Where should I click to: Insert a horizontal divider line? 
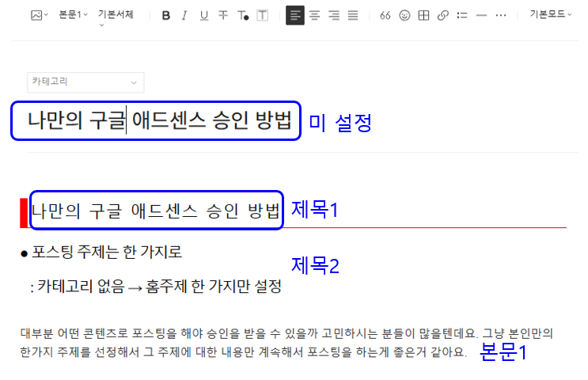pos(481,15)
